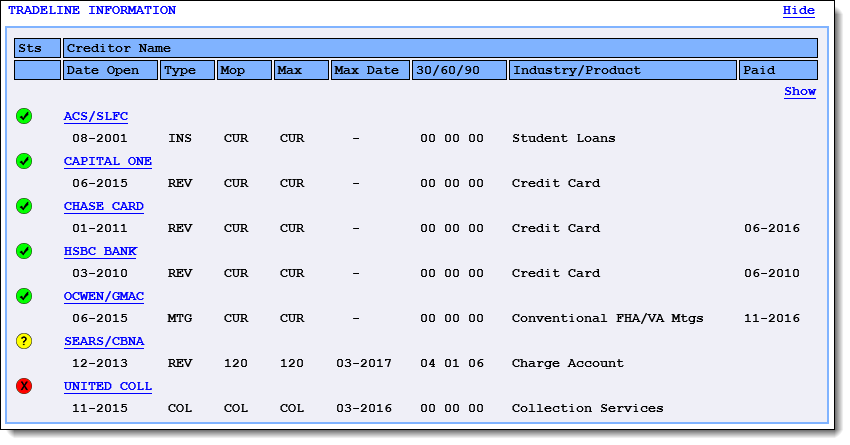
Task: Open the HSBC BANK creditor link
Action: (x=100, y=251)
